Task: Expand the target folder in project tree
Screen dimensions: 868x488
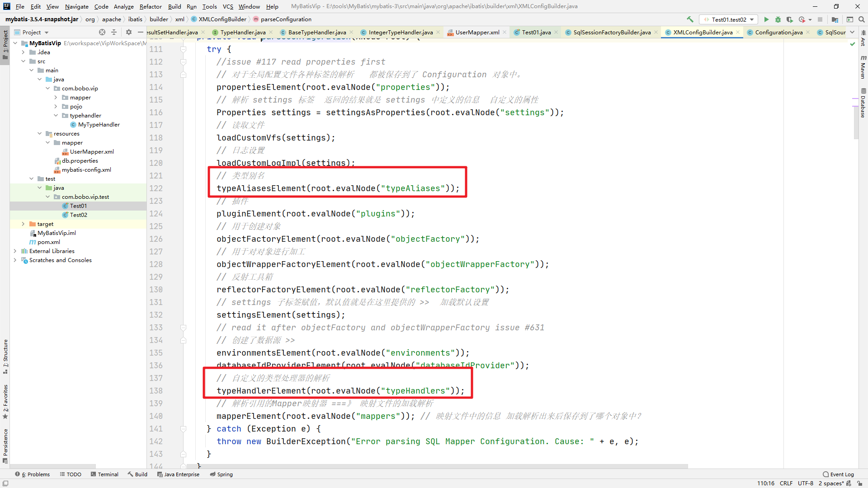Action: click(23, 224)
